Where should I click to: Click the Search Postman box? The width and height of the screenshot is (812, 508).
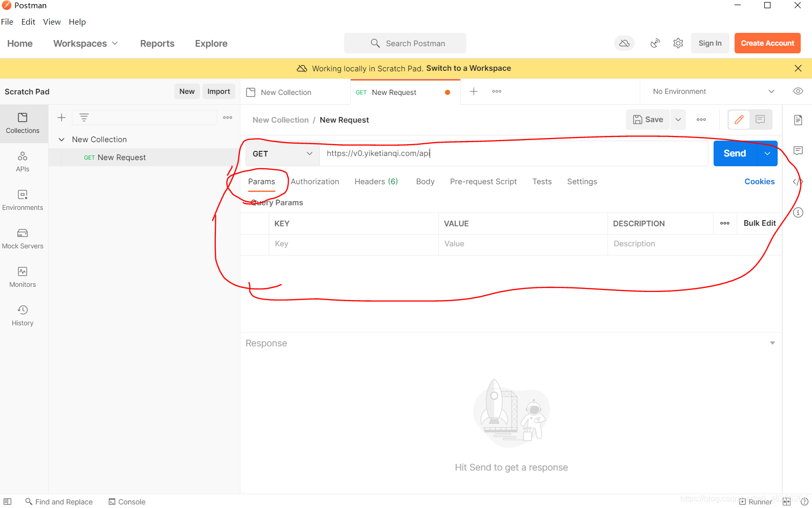405,43
